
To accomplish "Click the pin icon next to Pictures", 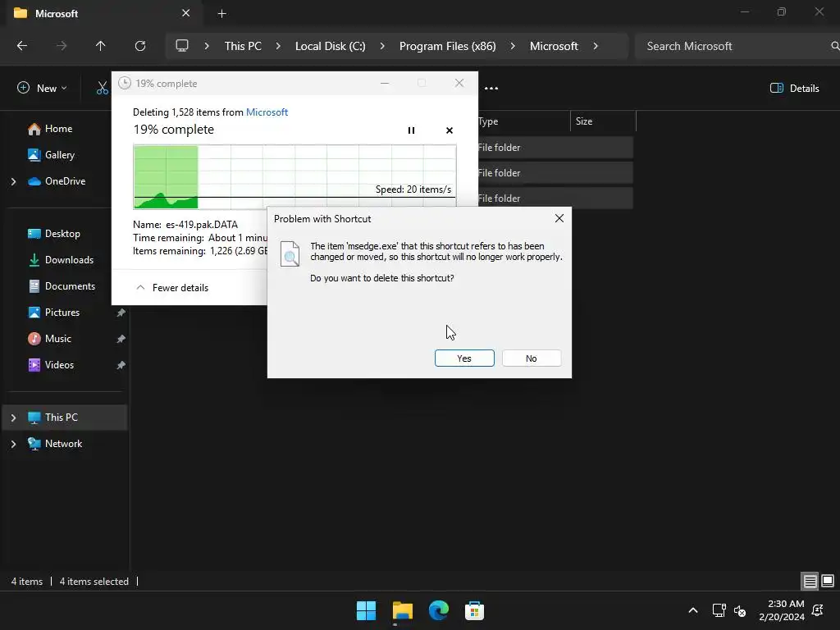I will click(x=121, y=313).
